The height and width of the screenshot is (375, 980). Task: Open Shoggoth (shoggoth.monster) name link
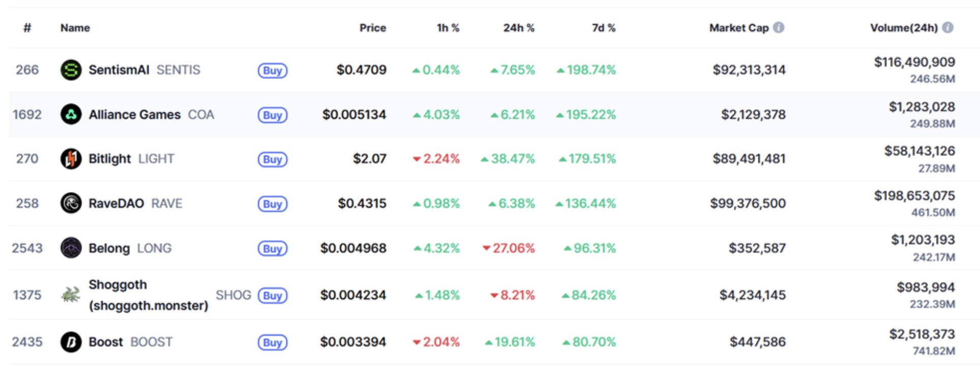pyautogui.click(x=147, y=295)
